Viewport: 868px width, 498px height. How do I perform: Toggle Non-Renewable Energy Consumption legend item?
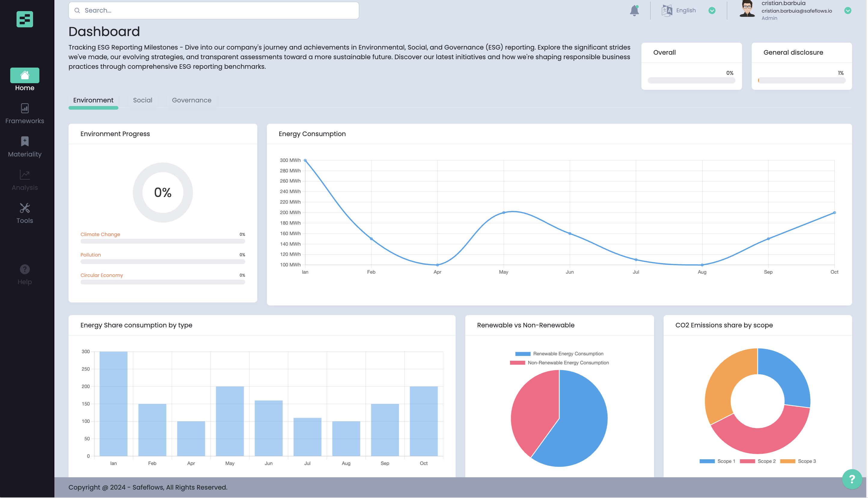pyautogui.click(x=559, y=363)
